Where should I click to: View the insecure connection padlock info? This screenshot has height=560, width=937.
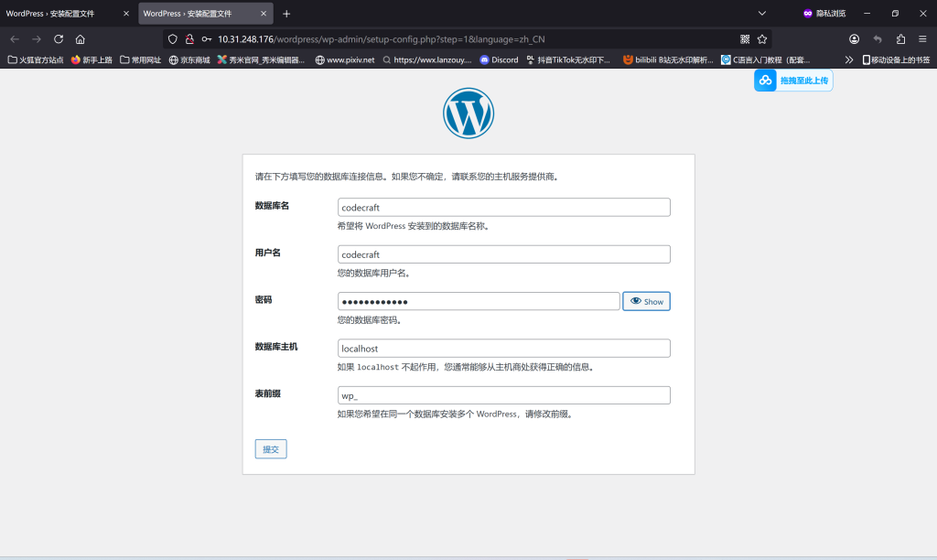coord(189,39)
